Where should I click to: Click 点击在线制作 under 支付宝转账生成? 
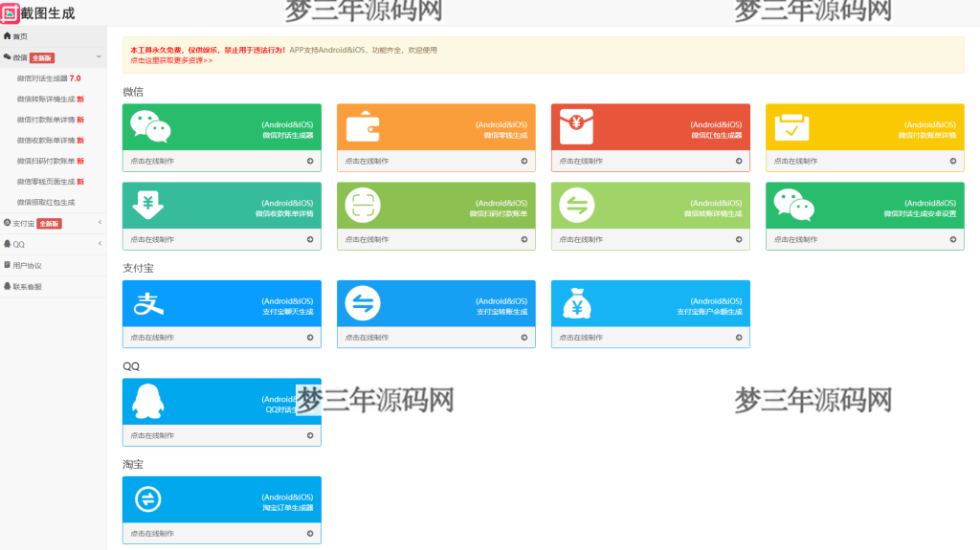click(x=367, y=338)
